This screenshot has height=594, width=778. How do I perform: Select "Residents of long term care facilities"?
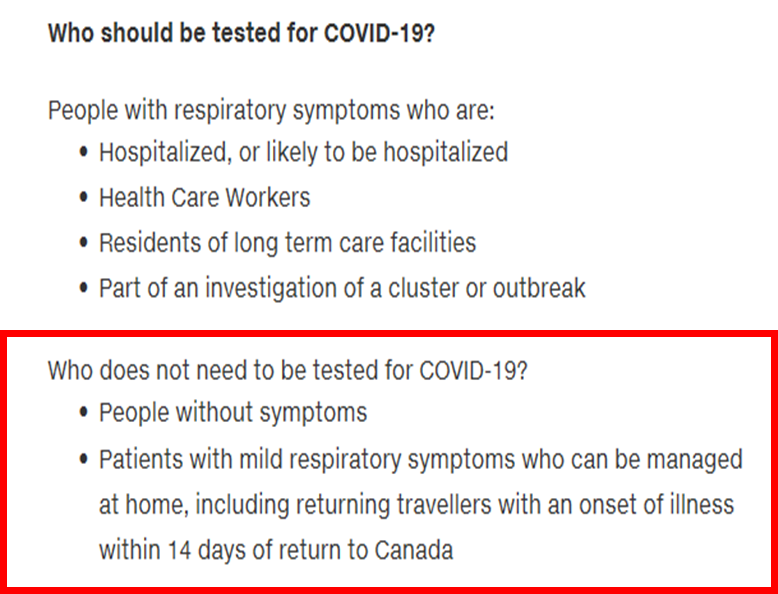pos(287,243)
